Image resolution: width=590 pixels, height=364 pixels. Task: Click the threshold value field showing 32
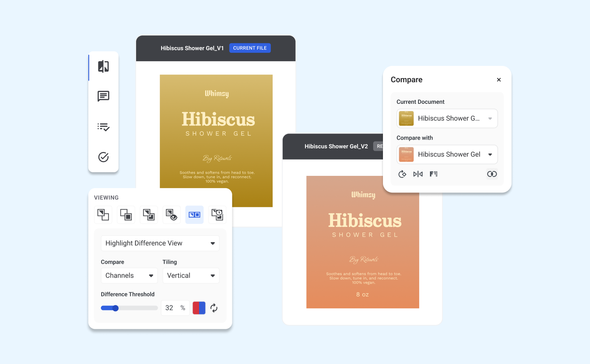click(x=175, y=308)
